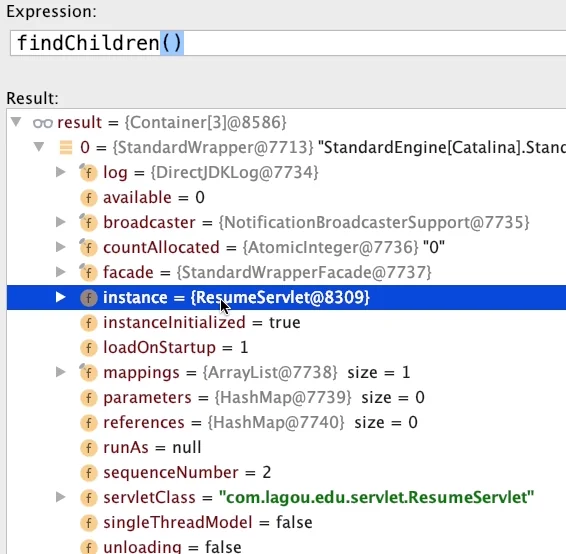Click the field icon next to runAs
The height and width of the screenshot is (554, 566).
click(x=88, y=448)
